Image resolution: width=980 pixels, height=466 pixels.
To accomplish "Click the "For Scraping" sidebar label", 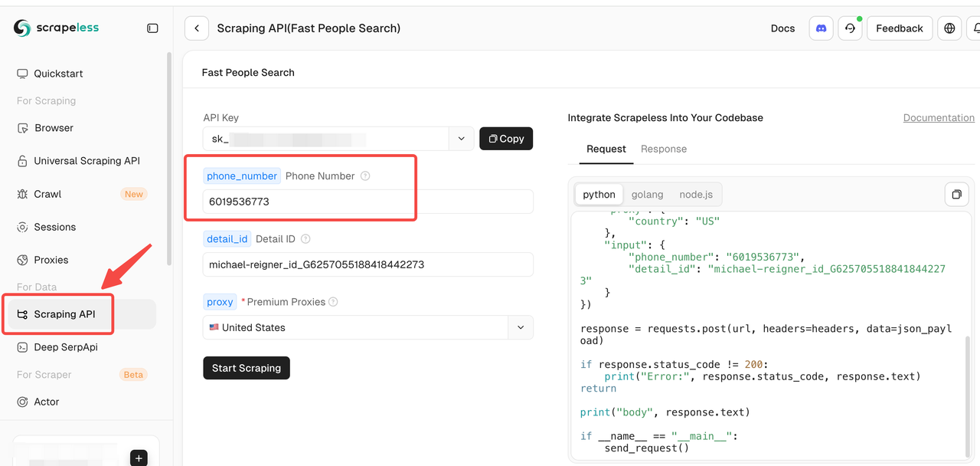I will pyautogui.click(x=46, y=100).
